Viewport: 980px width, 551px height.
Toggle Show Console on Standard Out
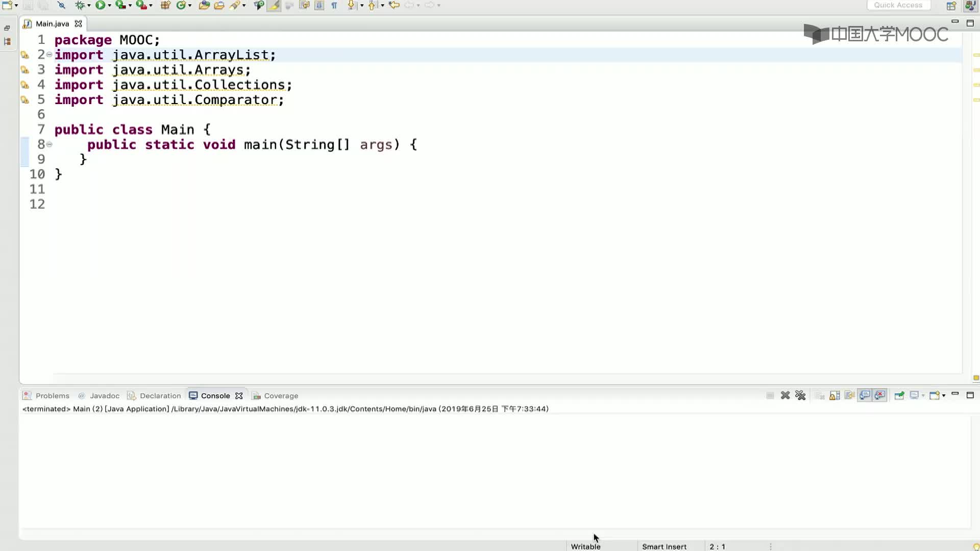pyautogui.click(x=865, y=395)
